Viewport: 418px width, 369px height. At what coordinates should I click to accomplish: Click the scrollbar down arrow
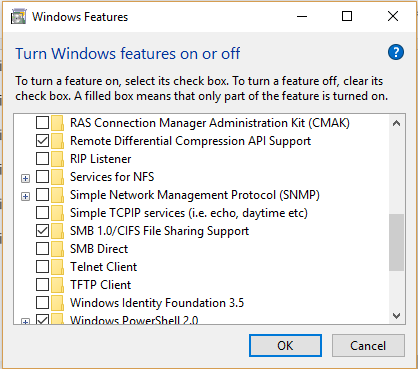coord(396,315)
